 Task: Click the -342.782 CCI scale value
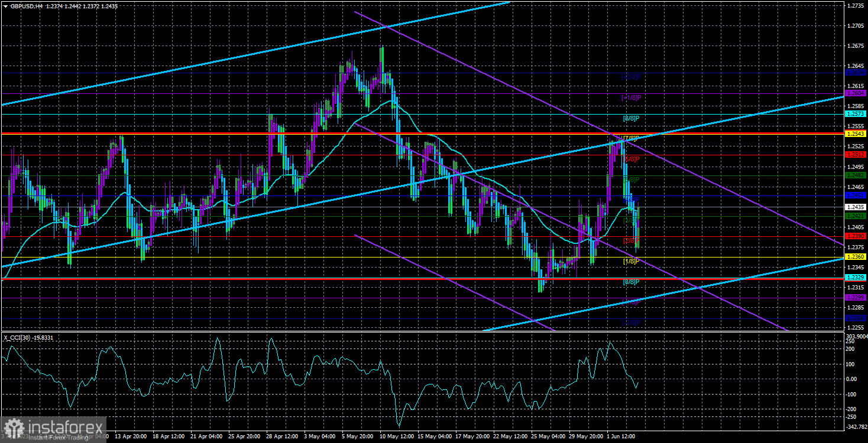point(856,426)
